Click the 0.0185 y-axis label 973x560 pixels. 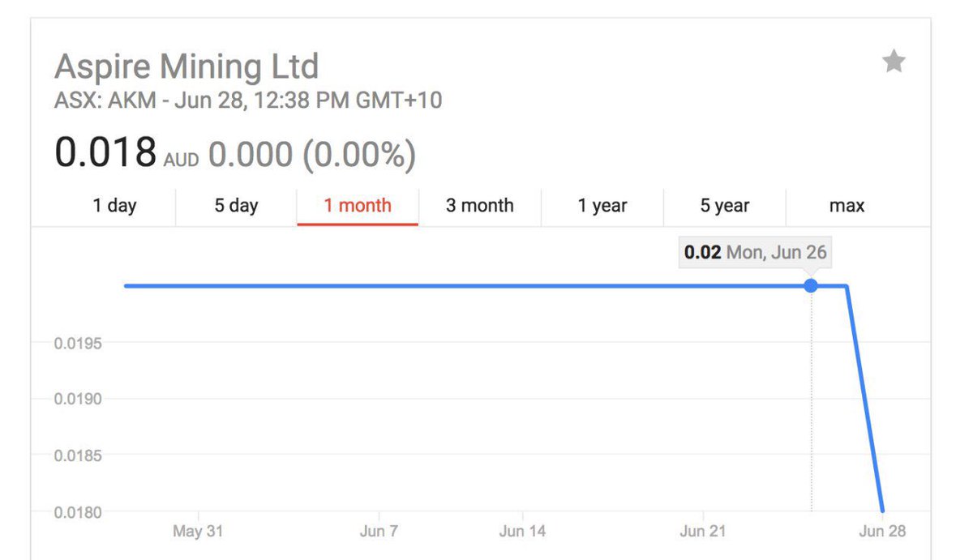pos(78,455)
